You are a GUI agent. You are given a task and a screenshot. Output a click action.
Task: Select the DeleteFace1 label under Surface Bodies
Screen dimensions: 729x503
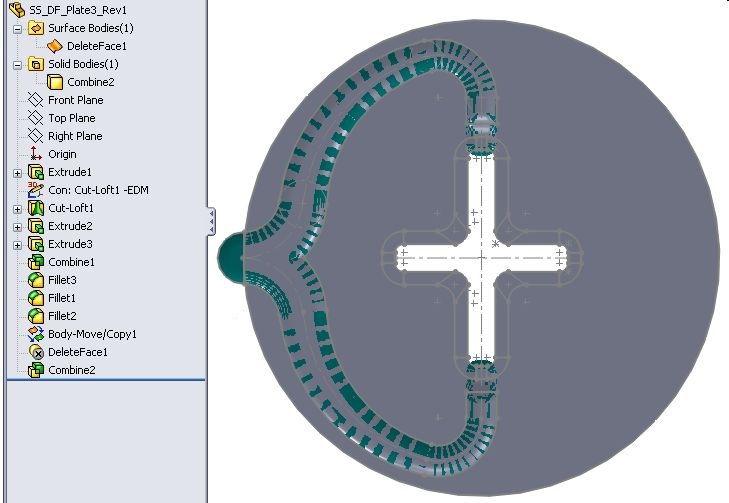point(97,46)
